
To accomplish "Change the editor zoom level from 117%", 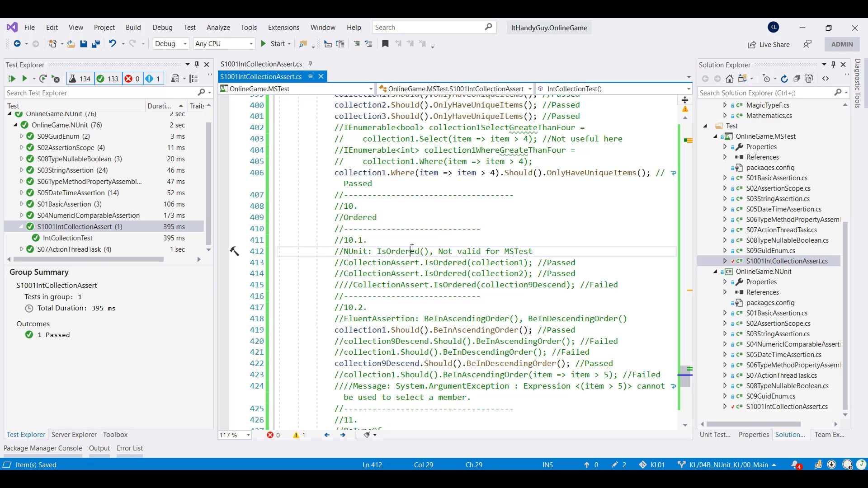I will (x=234, y=435).
